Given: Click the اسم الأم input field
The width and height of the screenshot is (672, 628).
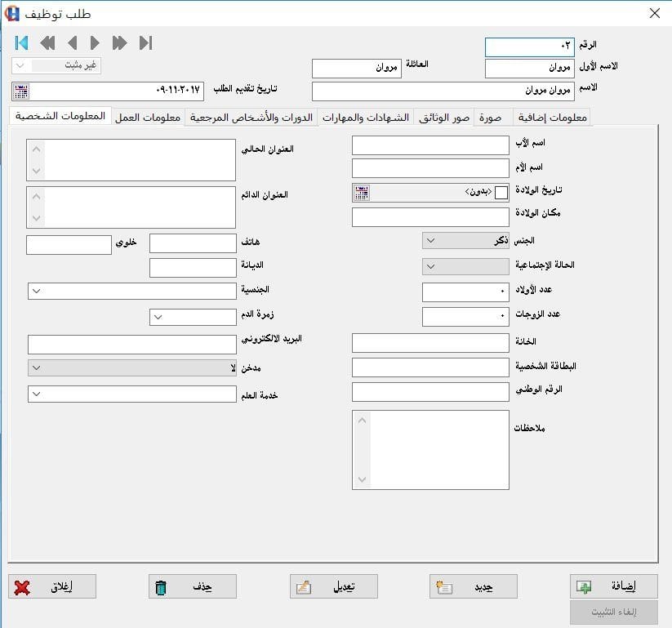Looking at the screenshot, I should coord(430,168).
